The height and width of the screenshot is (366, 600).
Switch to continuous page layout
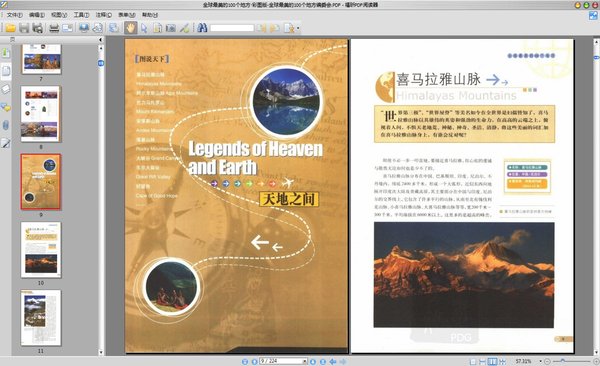(483, 361)
